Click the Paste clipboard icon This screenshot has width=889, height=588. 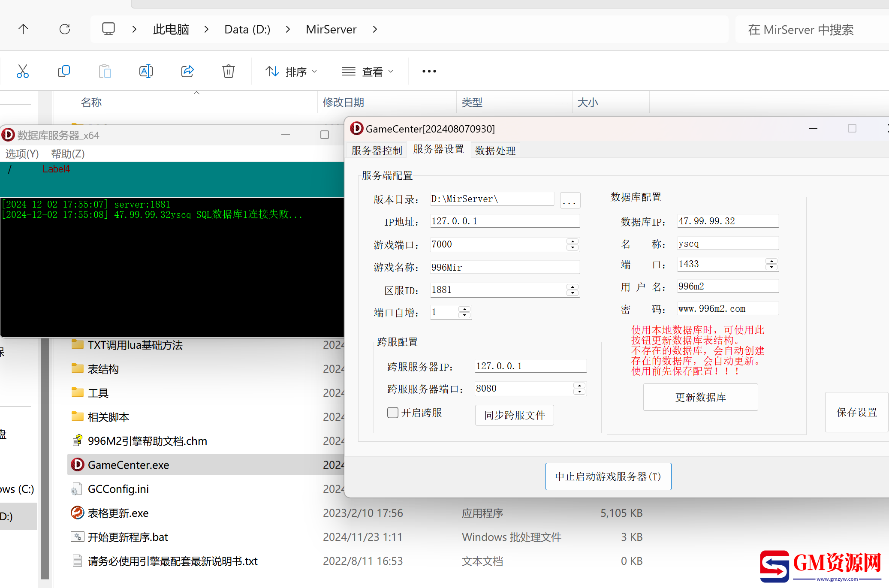[x=105, y=71]
